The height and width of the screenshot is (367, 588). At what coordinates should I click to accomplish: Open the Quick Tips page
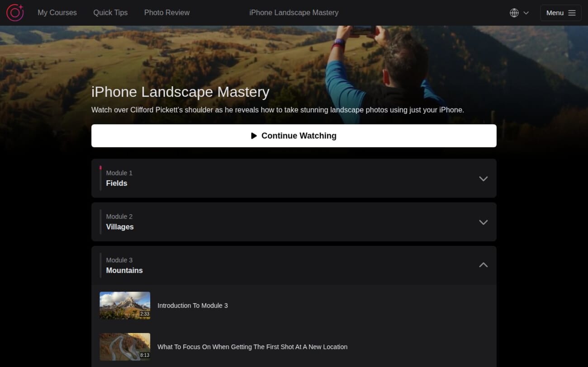point(110,13)
